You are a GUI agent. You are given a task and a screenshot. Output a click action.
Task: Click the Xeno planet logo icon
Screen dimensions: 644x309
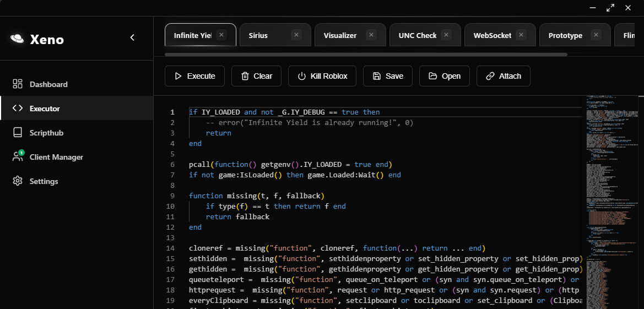coord(17,39)
